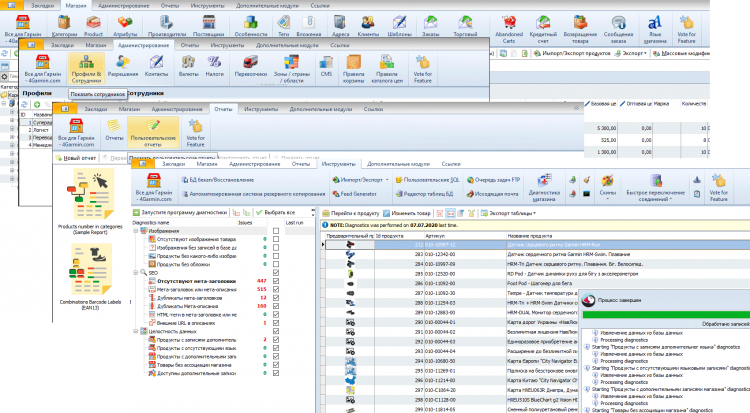Click Изменить товар button
This screenshot has height=413, width=750.
point(407,213)
